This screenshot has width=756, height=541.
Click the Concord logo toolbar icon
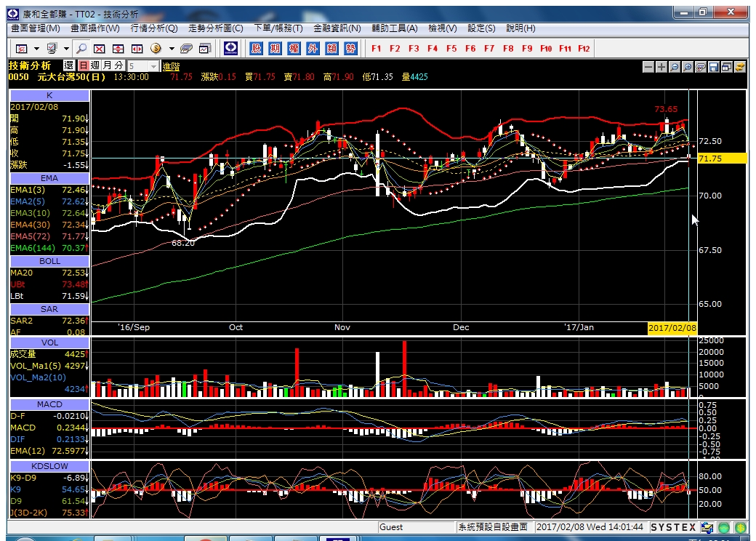[231, 48]
